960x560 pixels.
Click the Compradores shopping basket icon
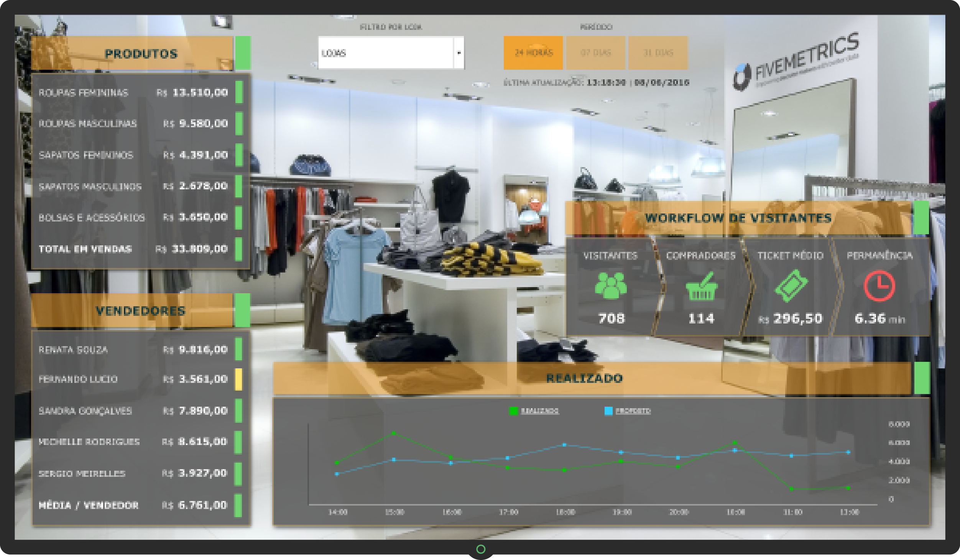coord(701,286)
